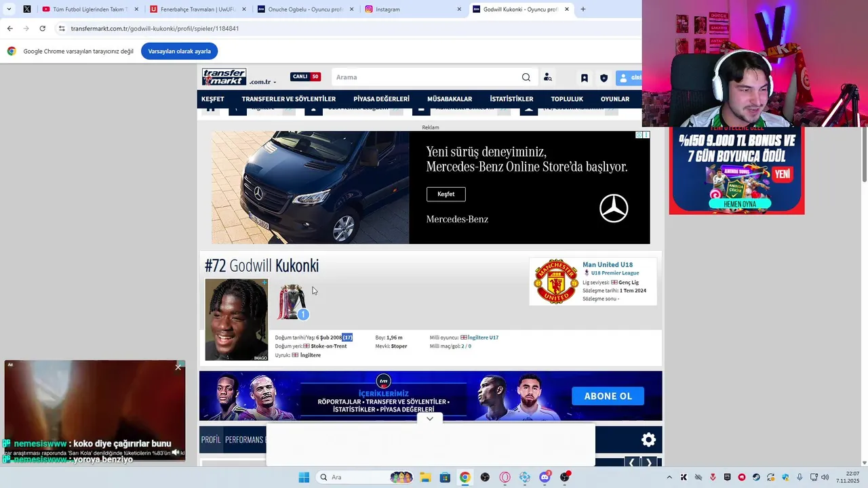Open Godwill Kukonki portrait photo
This screenshot has width=868, height=488.
tap(237, 319)
